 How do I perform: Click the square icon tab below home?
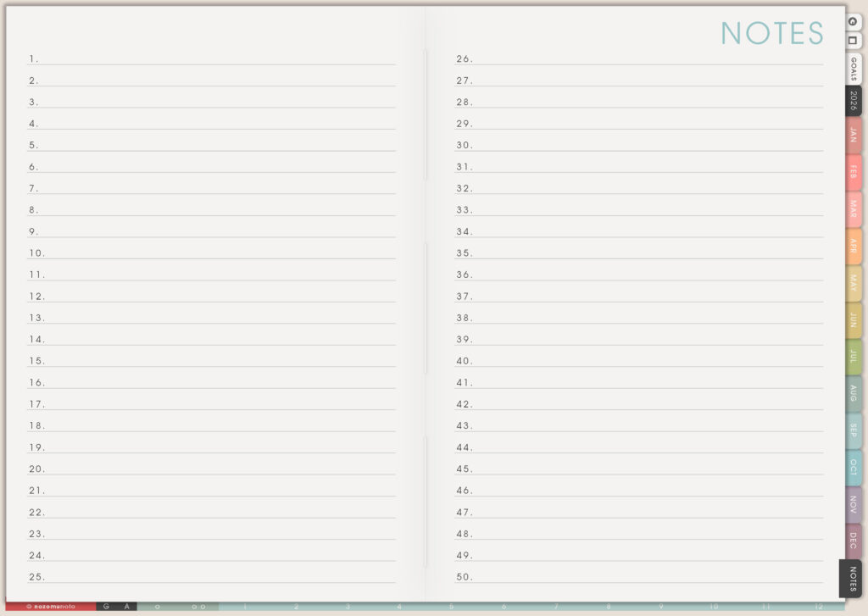tap(853, 40)
